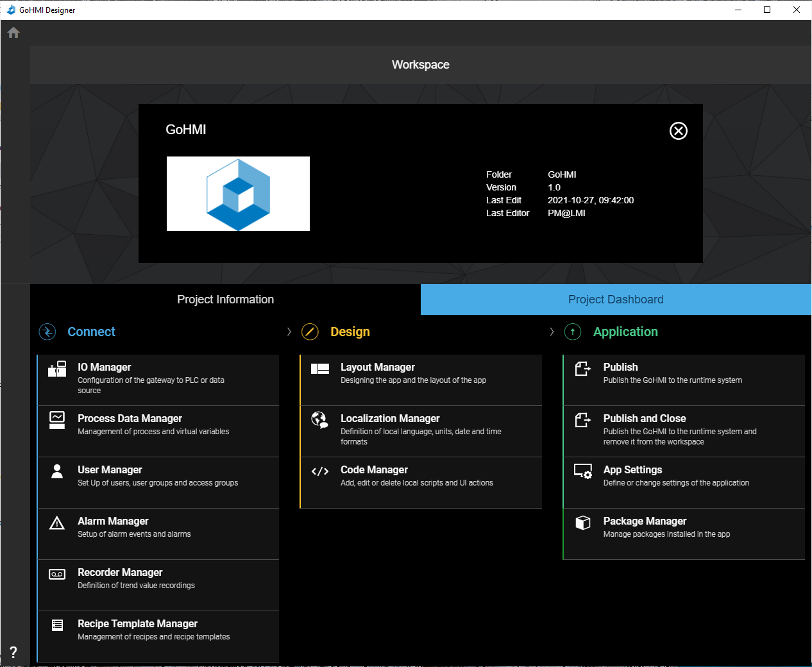This screenshot has width=812, height=667.
Task: Switch to the Project Dashboard tab
Action: pos(615,300)
